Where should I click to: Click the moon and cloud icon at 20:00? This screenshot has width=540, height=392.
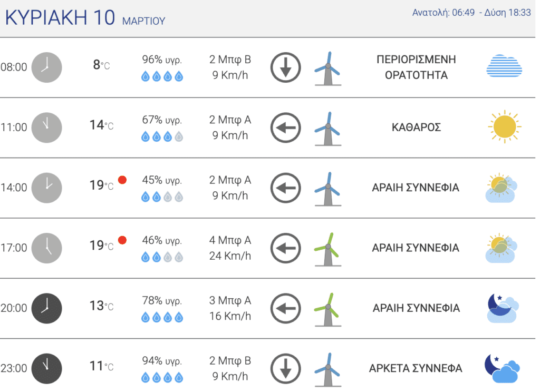click(x=503, y=308)
